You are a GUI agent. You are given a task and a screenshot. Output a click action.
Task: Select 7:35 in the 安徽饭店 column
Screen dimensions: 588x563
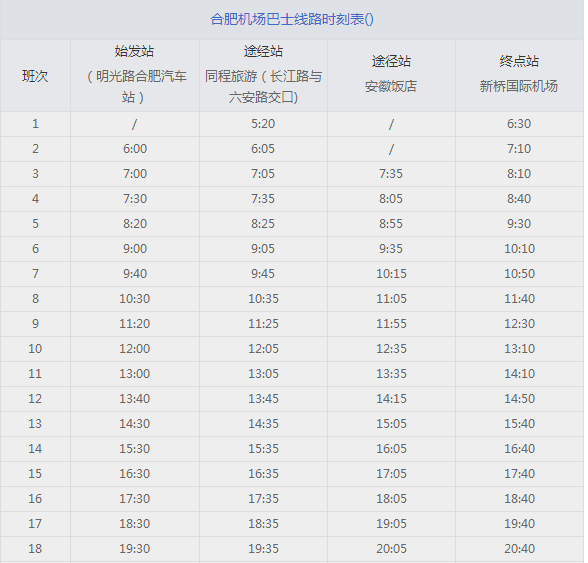click(391, 174)
